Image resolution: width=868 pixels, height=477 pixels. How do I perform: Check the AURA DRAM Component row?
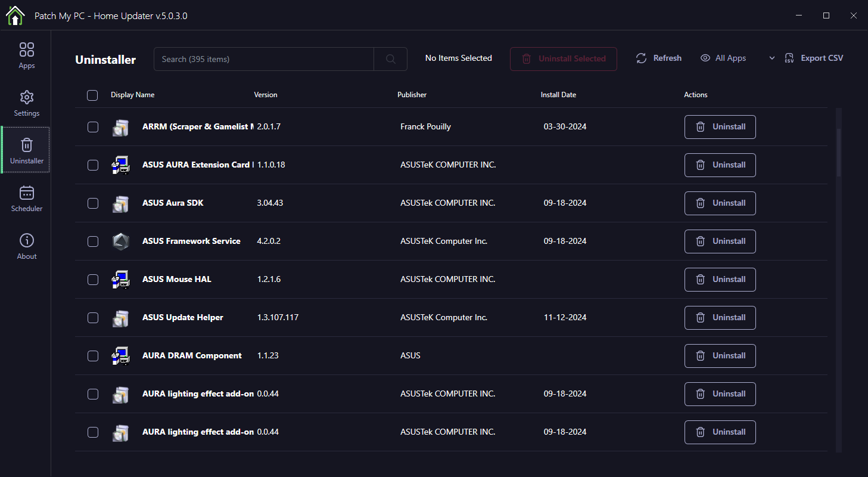coord(93,356)
